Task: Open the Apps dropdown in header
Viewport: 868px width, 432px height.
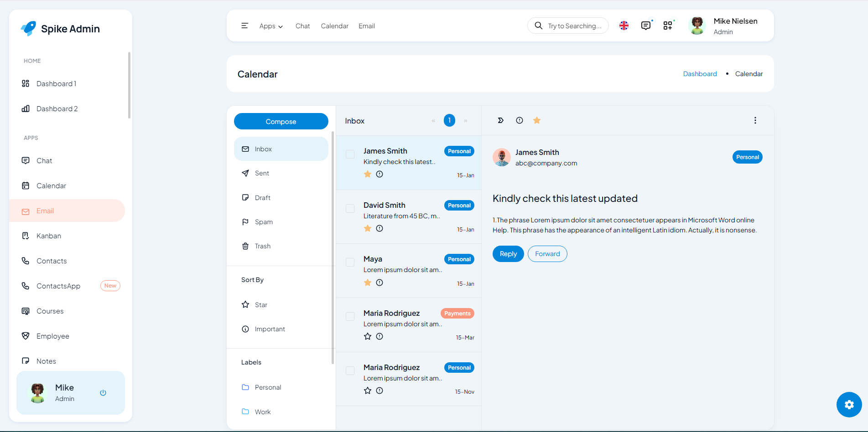Action: (x=270, y=26)
